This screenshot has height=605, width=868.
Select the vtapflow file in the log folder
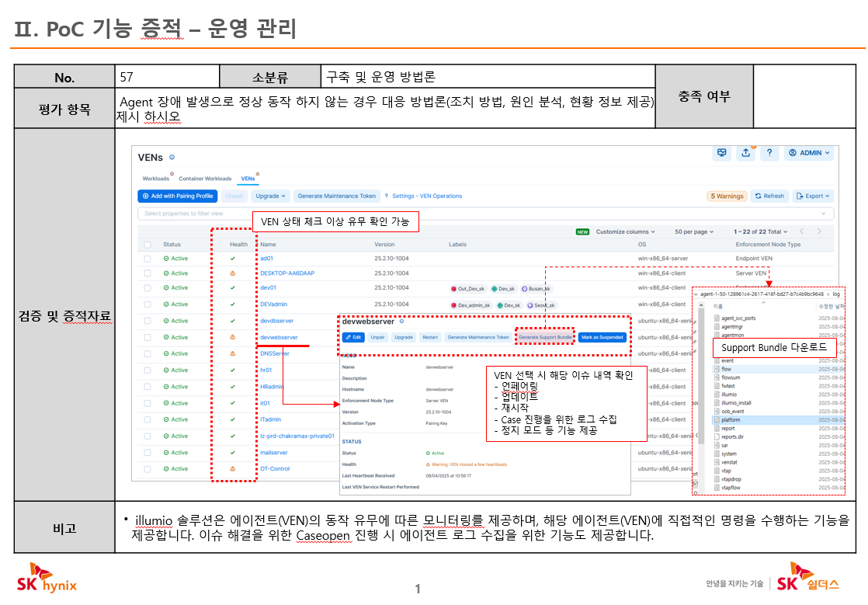[731, 488]
